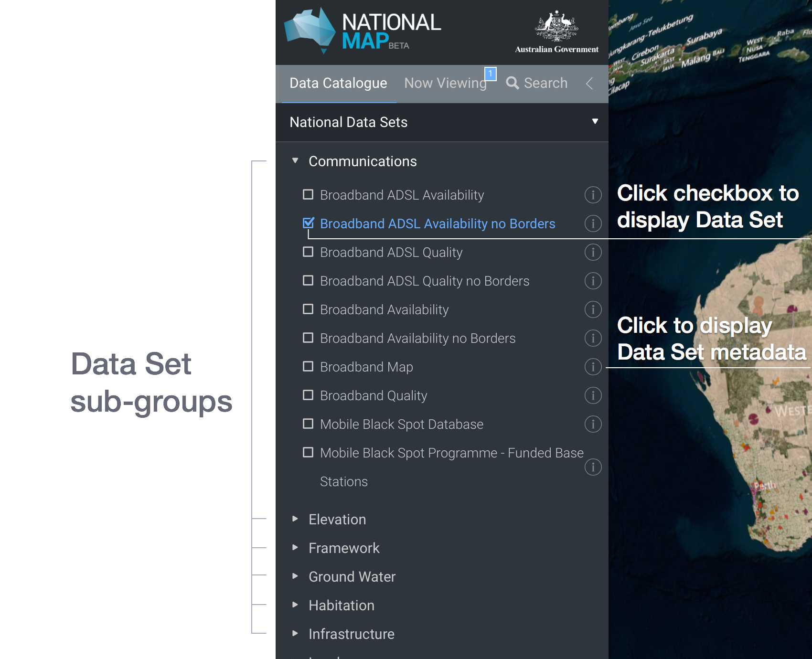Select the Ground Water group label
Screen dimensions: 812x659
[352, 577]
